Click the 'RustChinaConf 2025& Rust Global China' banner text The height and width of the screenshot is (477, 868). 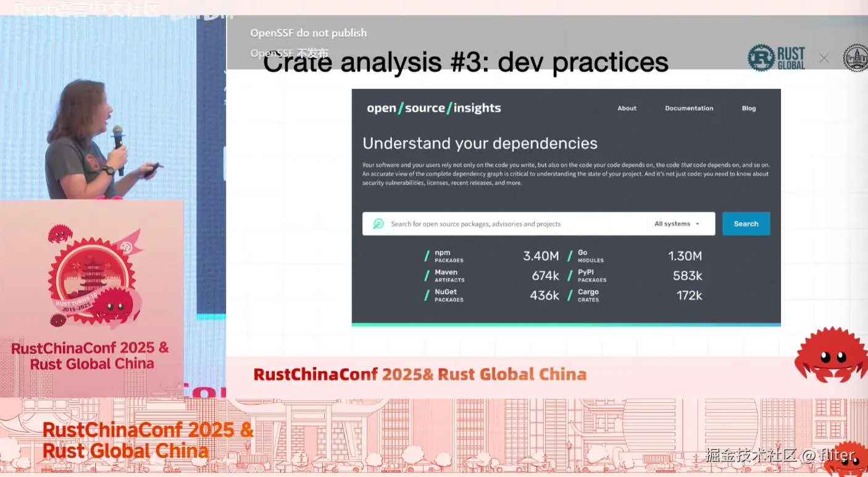coord(420,374)
